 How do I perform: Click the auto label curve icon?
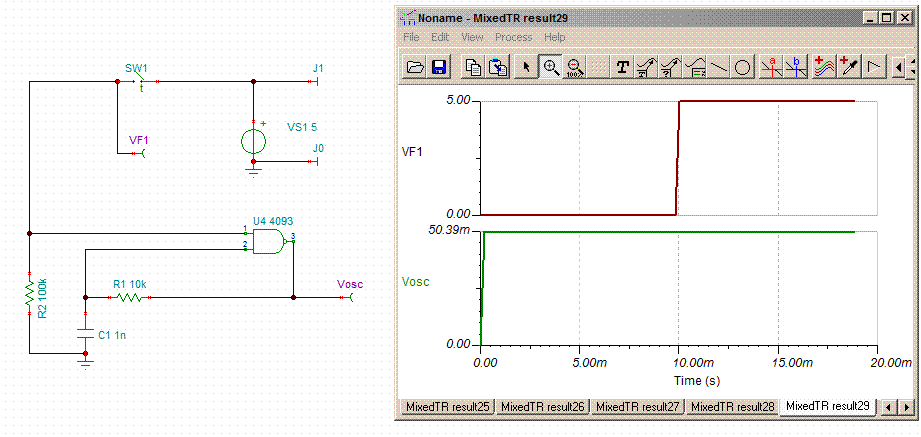[x=646, y=68]
